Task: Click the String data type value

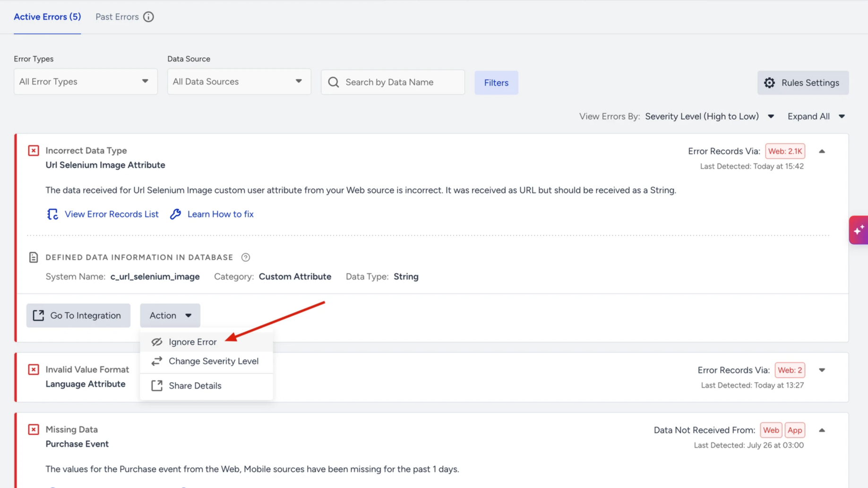Action: (x=406, y=277)
